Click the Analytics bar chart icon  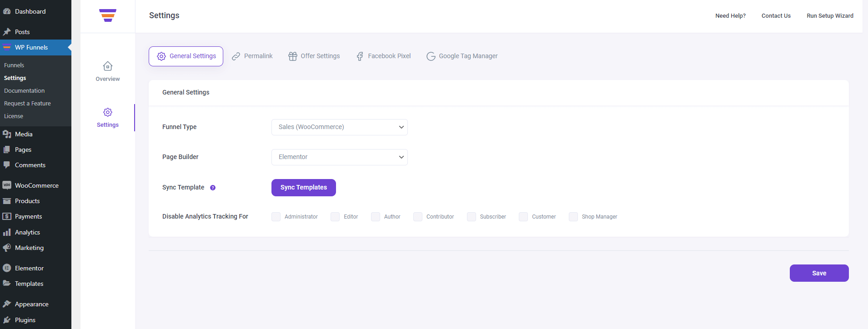click(x=7, y=232)
